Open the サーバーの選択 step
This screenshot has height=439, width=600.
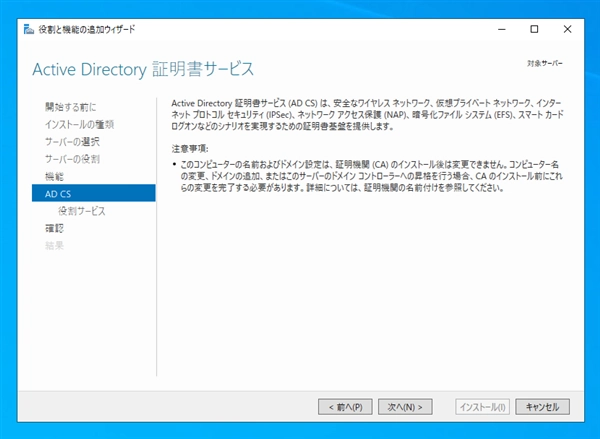(72, 142)
